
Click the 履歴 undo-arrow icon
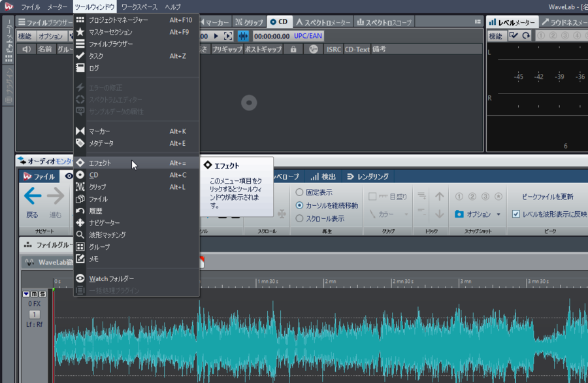[80, 211]
